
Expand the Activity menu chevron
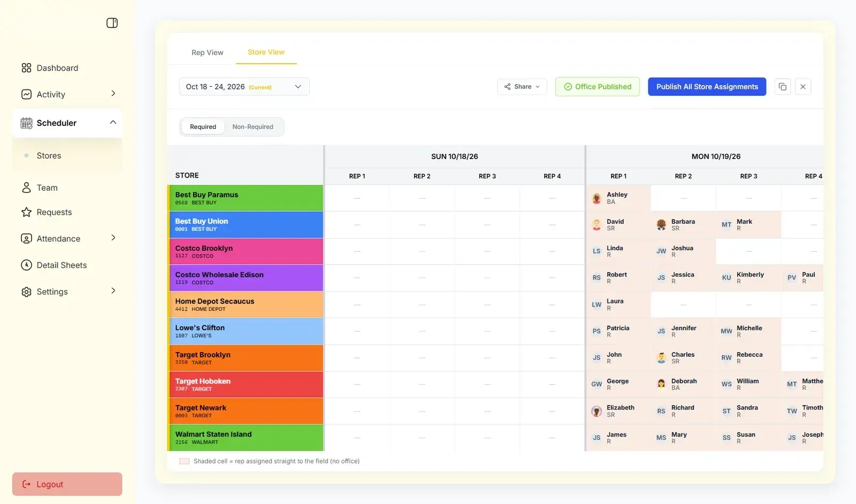[x=113, y=94]
